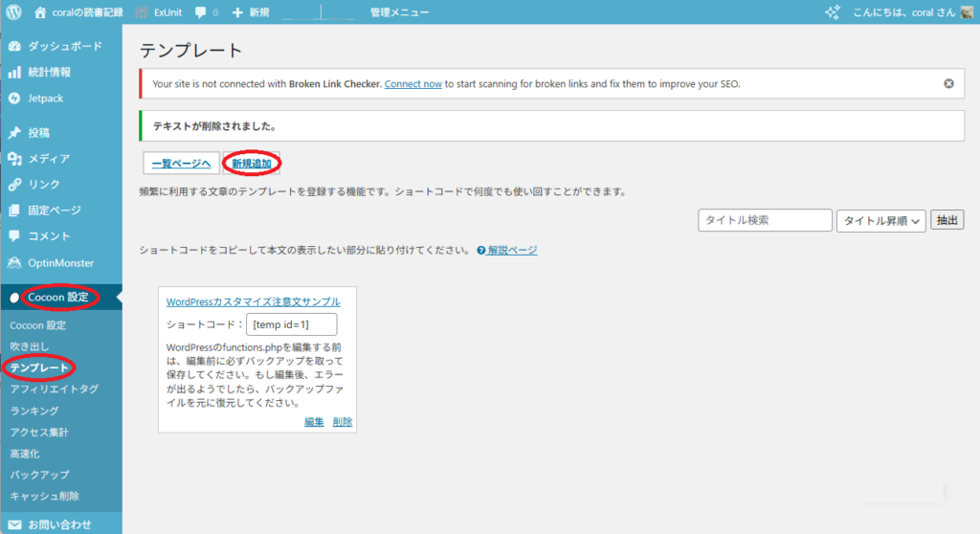Open the home icon for coralの読書記録
Image resolution: width=980 pixels, height=534 pixels.
click(40, 12)
